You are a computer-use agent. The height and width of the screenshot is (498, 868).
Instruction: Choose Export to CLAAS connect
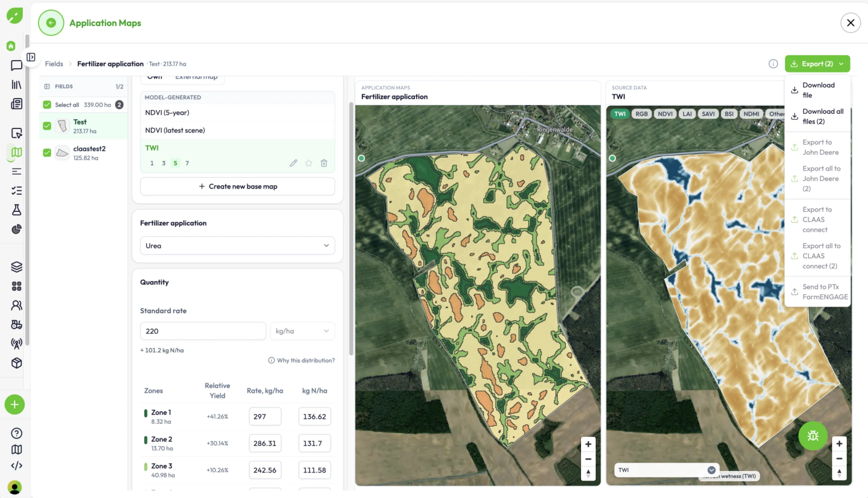pos(817,219)
